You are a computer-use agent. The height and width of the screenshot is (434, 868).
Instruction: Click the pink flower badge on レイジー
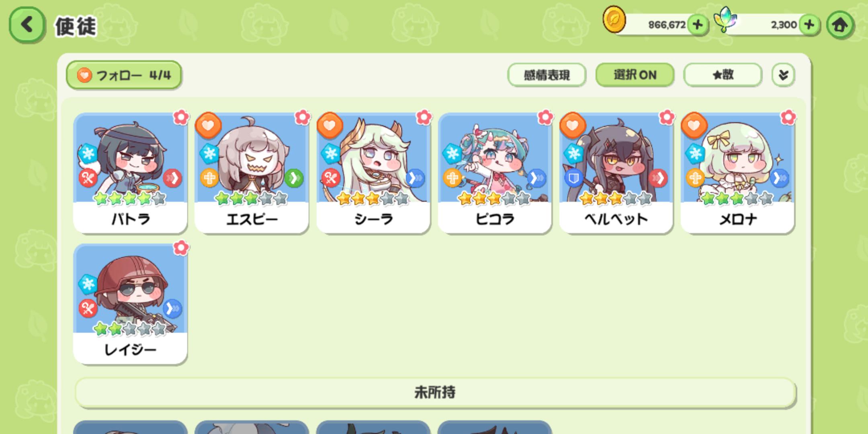[181, 248]
